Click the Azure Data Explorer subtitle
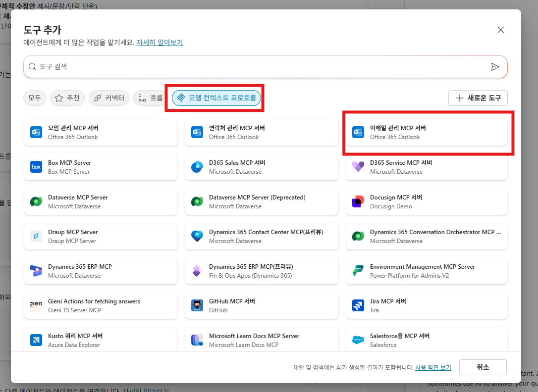 click(74, 344)
